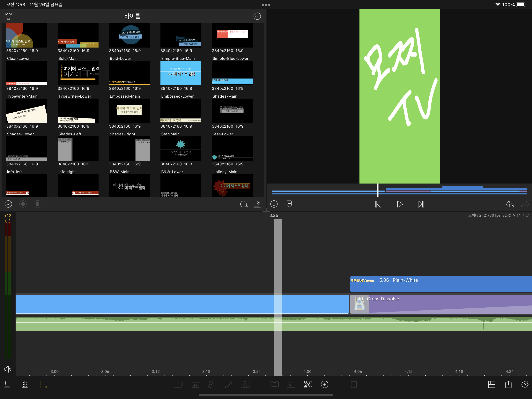The height and width of the screenshot is (399, 532).
Task: Select the Plain-White title clip
Action: tap(440, 284)
